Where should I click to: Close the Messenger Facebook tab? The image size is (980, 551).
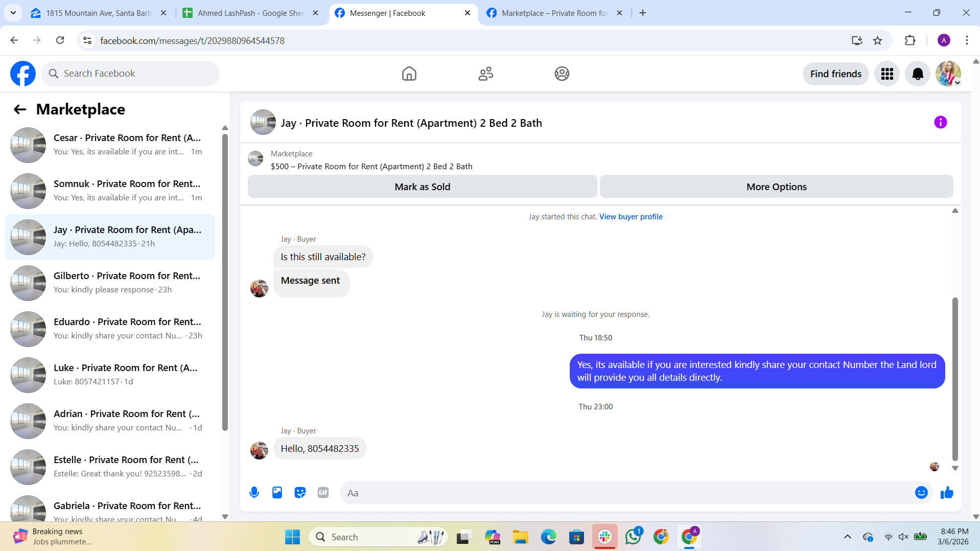tap(467, 13)
